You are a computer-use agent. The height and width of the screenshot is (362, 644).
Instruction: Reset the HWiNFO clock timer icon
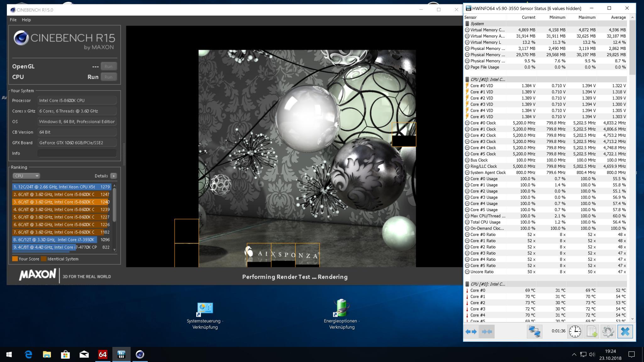[575, 332]
